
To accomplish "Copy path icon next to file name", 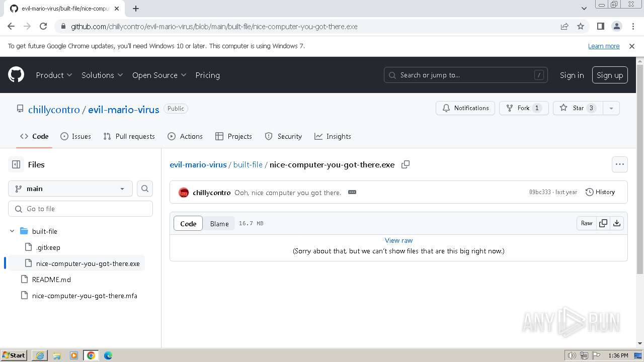I will 406,164.
